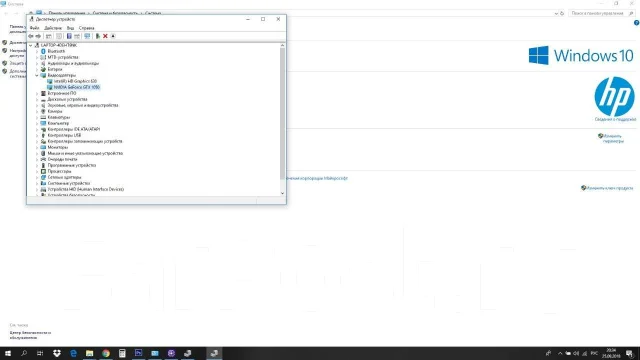Click the Батареи battery category icon
Screen dimensions: 640x360
(43, 69)
